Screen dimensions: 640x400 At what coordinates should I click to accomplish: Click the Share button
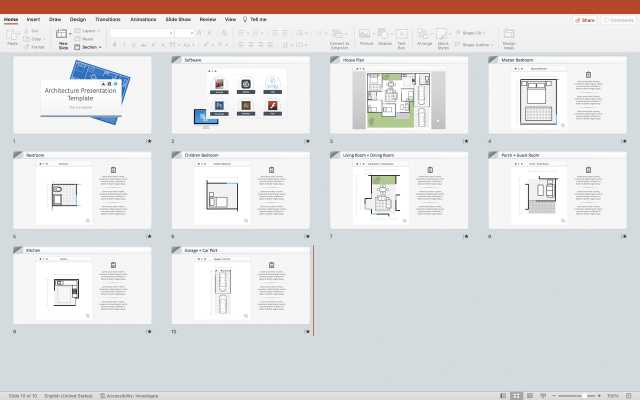(x=585, y=19)
